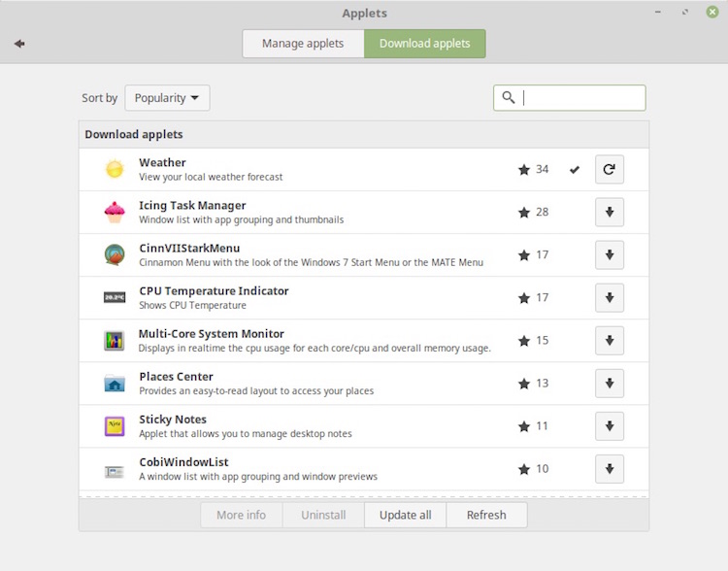Click the star icon for Sticky Notes
The image size is (728, 571).
point(524,426)
